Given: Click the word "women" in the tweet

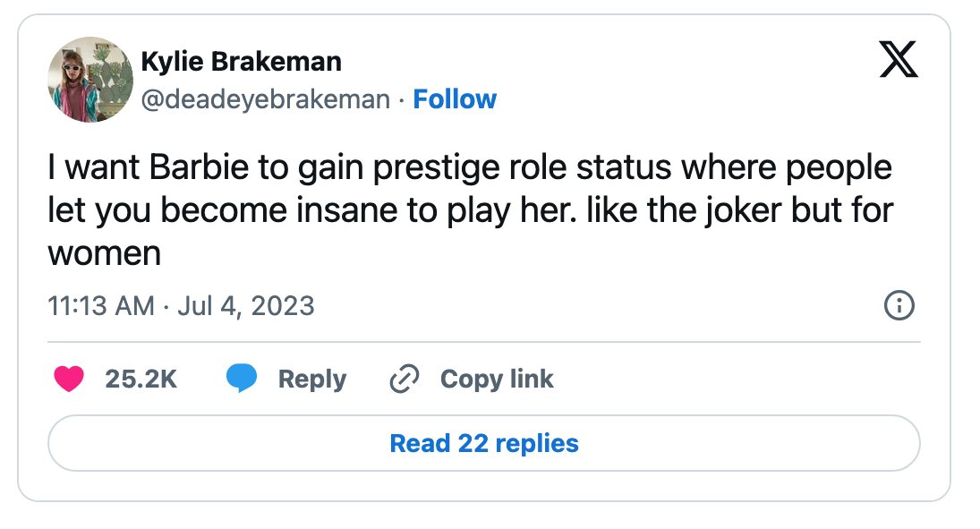Looking at the screenshot, I should [x=105, y=254].
